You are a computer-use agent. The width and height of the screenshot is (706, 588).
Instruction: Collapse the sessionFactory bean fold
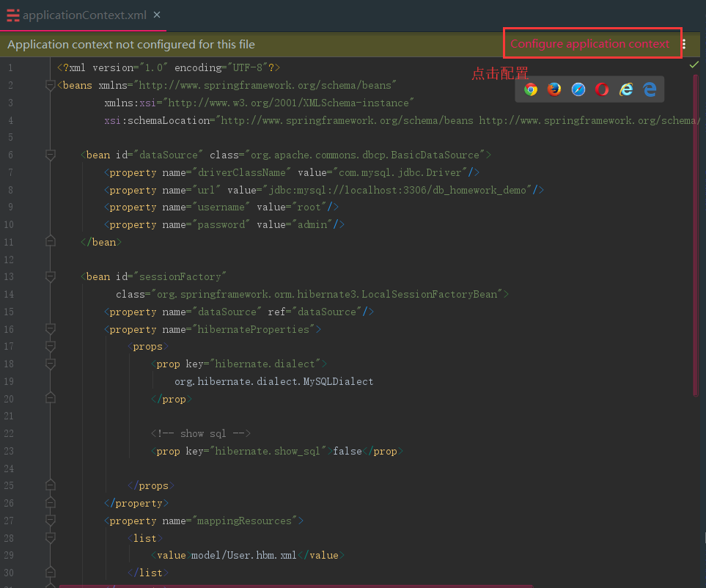click(x=51, y=276)
